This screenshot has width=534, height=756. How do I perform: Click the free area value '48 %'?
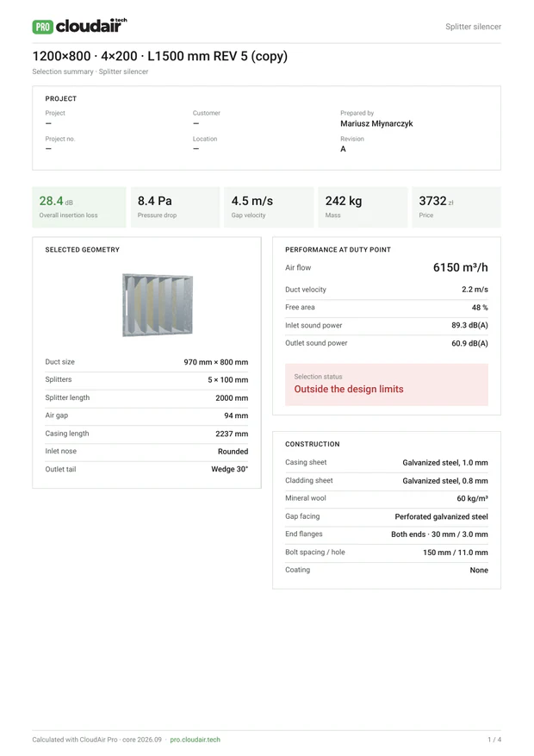[480, 307]
